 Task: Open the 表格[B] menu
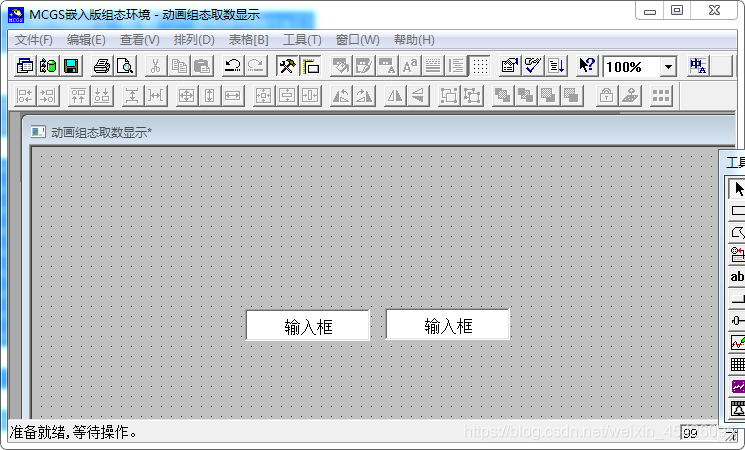click(248, 40)
